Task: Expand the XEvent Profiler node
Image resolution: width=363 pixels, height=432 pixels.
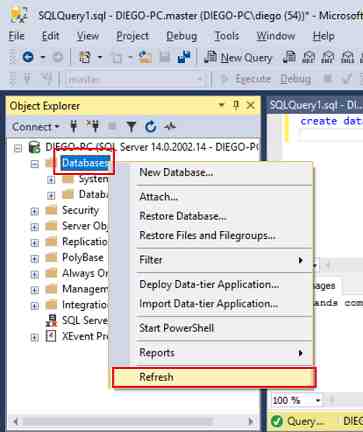Action: 35,338
